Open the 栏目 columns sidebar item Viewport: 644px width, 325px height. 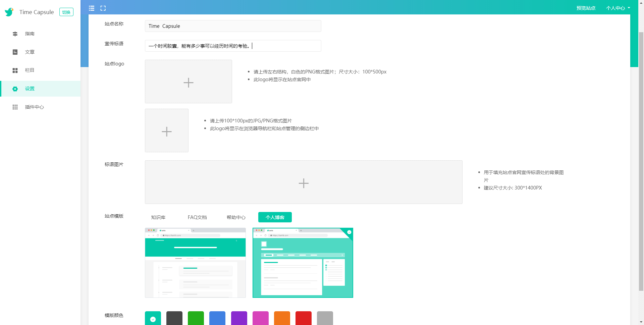[30, 70]
